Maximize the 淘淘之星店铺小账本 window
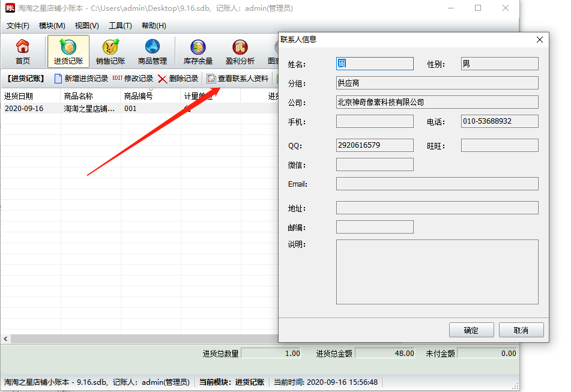This screenshot has height=392, width=571. click(478, 8)
